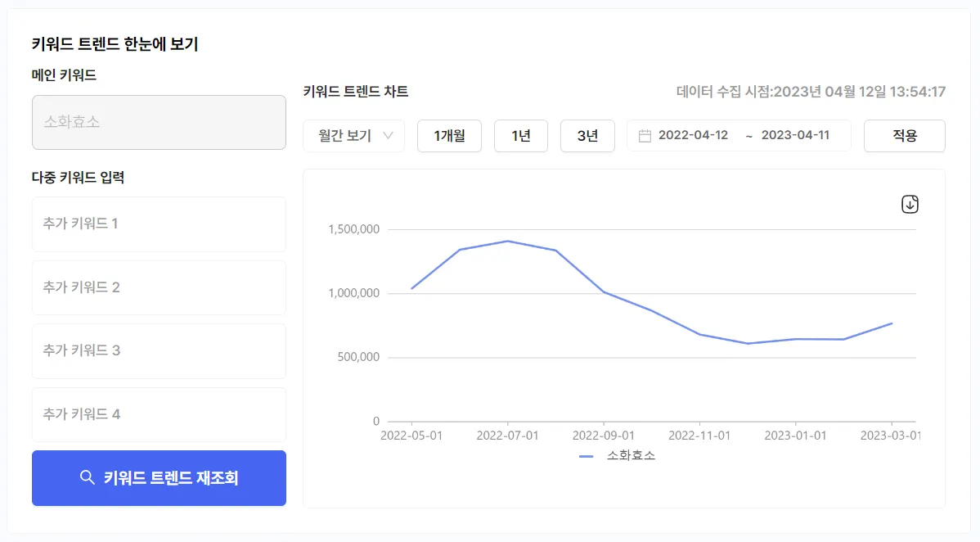
Task: Select the 3년 period button
Action: tap(587, 136)
